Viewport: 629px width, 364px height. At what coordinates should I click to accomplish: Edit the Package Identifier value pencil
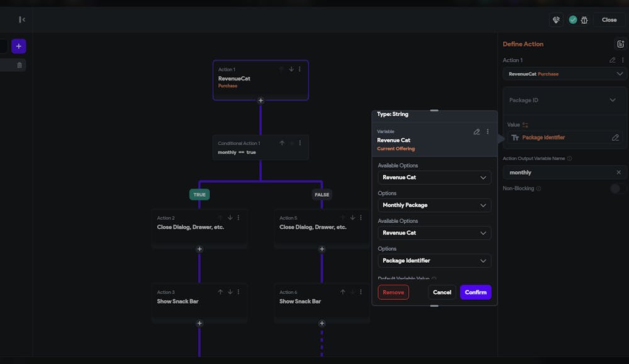(x=615, y=138)
